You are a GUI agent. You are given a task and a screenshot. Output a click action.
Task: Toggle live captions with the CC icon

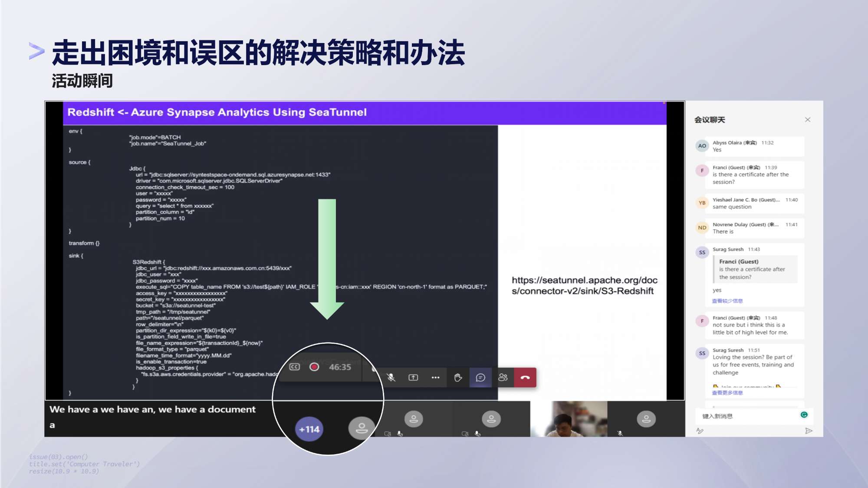(x=295, y=367)
